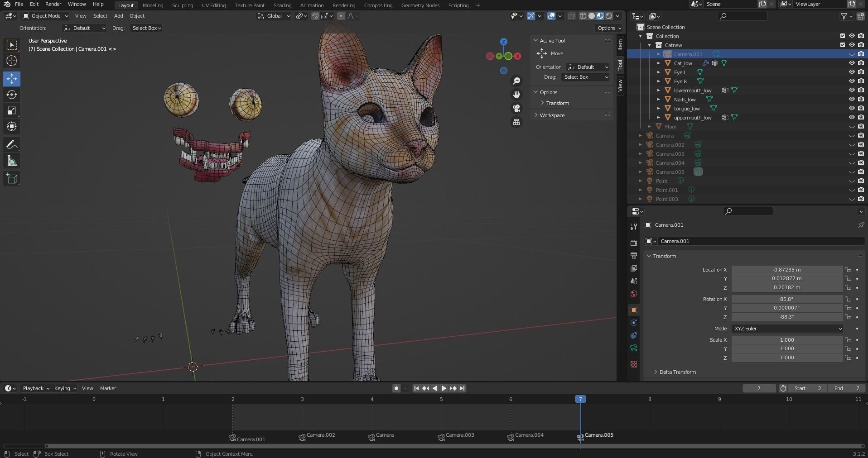
Task: Toggle X-ray viewport display
Action: coord(572,16)
